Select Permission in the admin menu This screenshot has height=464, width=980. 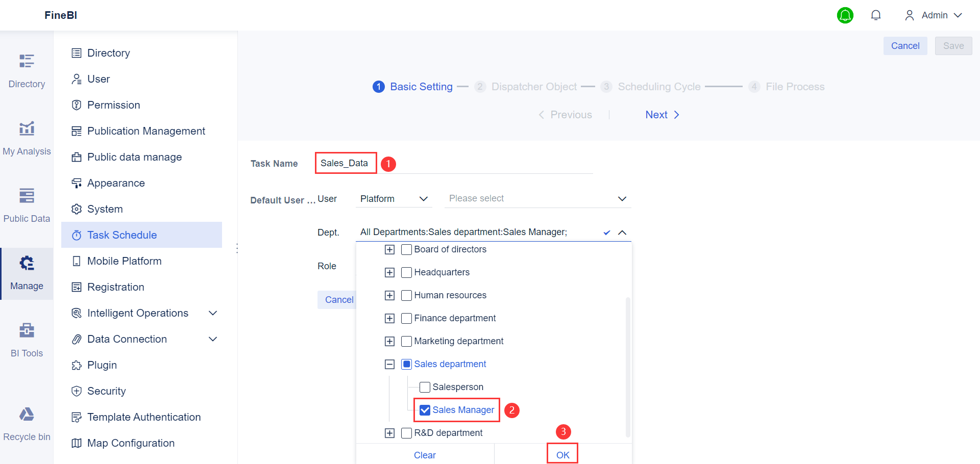113,105
